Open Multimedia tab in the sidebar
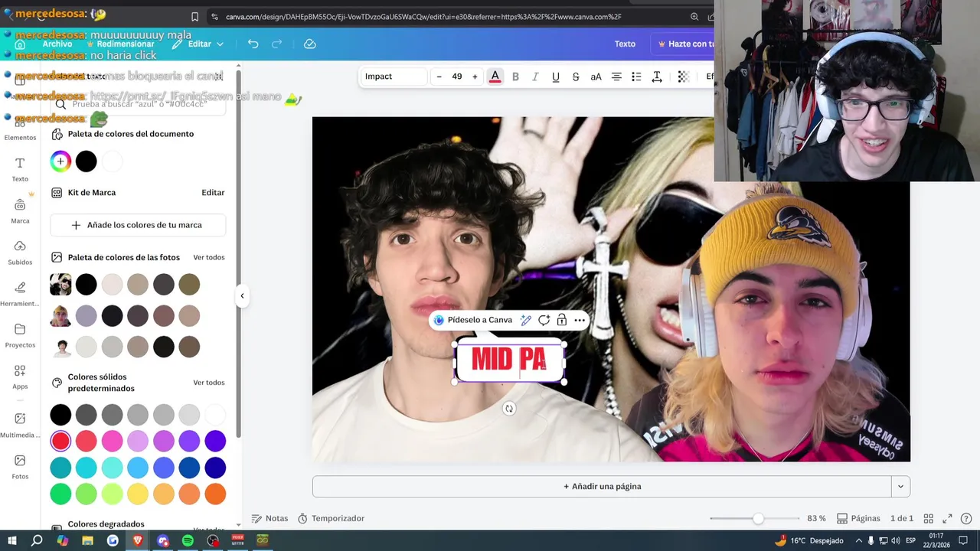The height and width of the screenshot is (551, 980). point(20,425)
